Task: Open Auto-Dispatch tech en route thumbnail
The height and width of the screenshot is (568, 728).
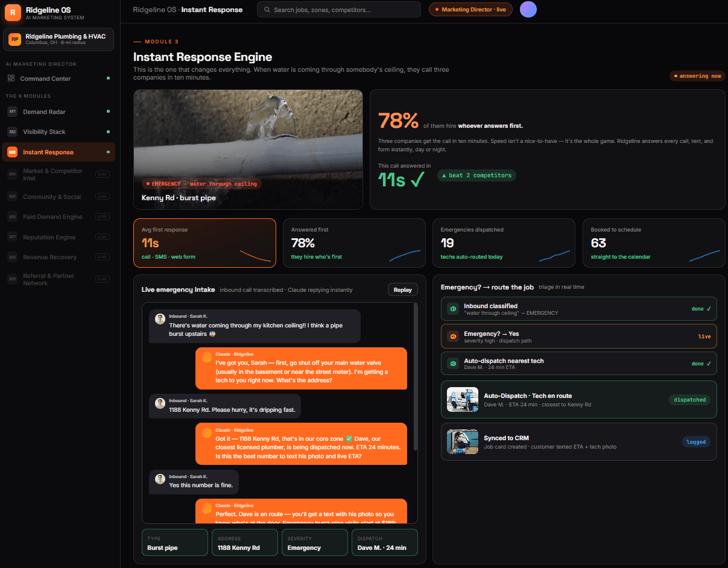Action: [x=463, y=400]
